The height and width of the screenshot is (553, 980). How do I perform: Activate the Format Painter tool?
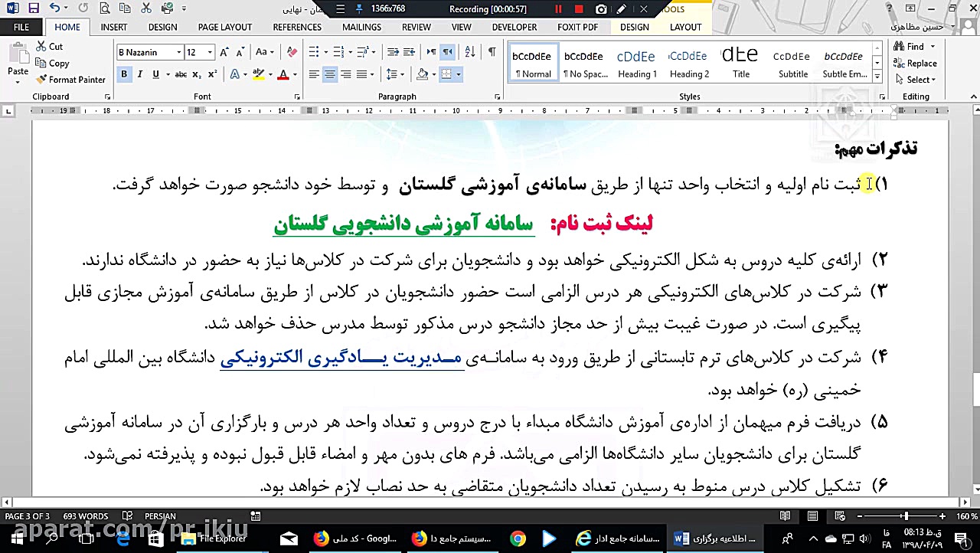click(70, 80)
